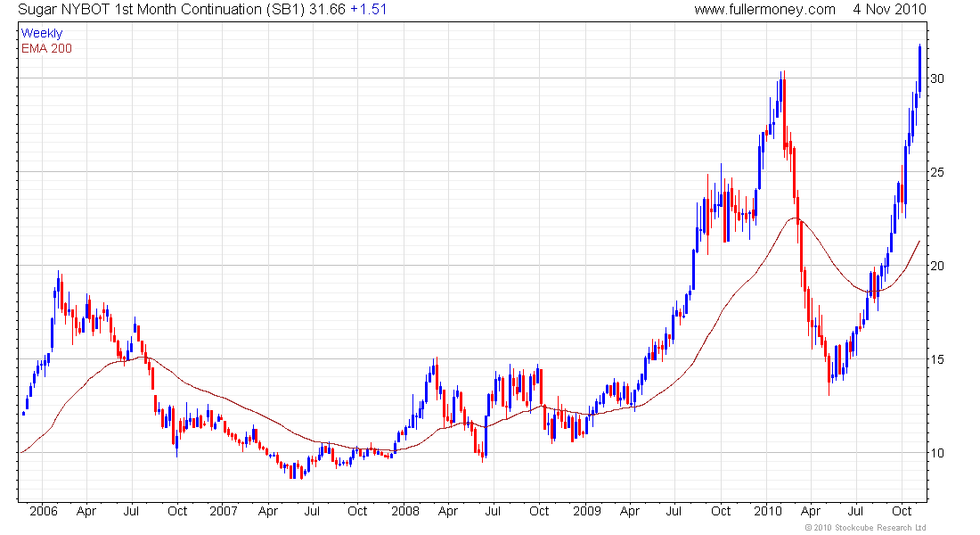Click the 2008 year label on time axis
The image size is (980, 535).
click(405, 511)
